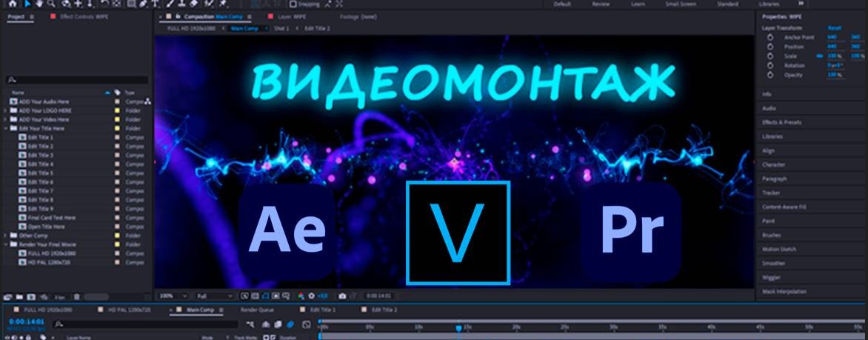Viewport: 868px width, 340px height.
Task: Select the Type text tool
Action: point(156,3)
